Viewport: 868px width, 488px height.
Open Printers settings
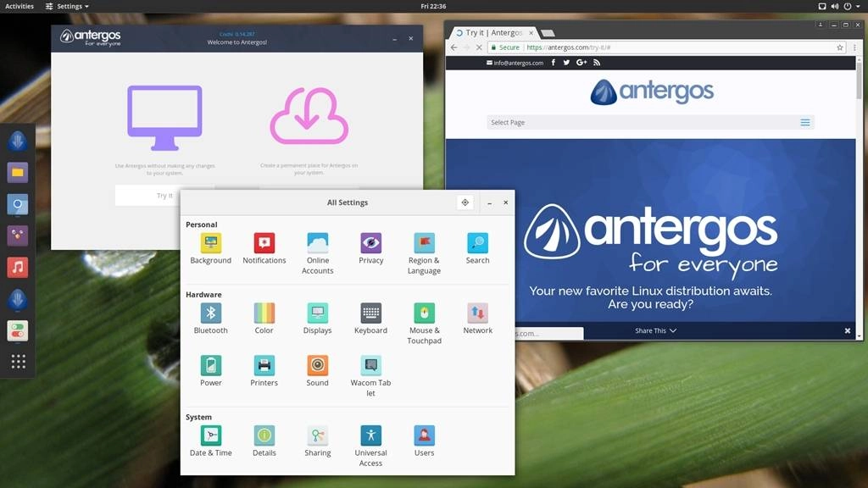(x=264, y=371)
